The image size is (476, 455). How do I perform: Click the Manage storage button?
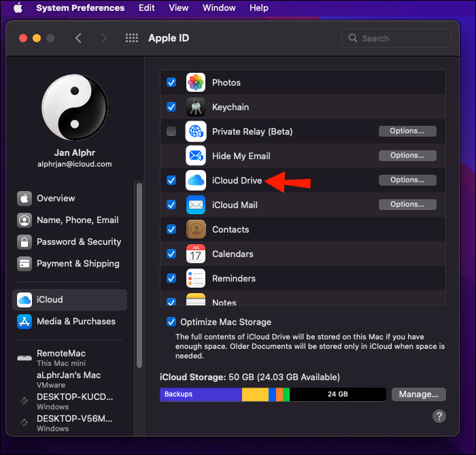(419, 394)
